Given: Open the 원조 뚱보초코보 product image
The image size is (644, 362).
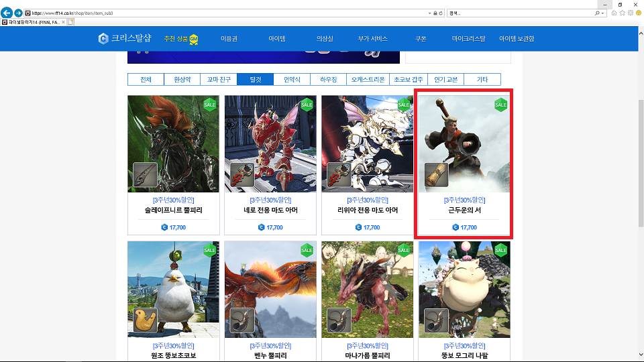Looking at the screenshot, I should (x=173, y=290).
